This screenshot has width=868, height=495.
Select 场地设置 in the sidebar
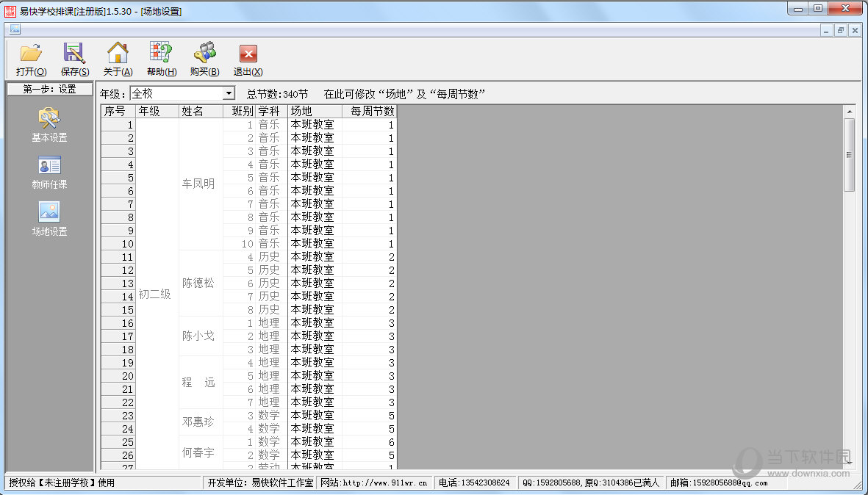click(49, 220)
